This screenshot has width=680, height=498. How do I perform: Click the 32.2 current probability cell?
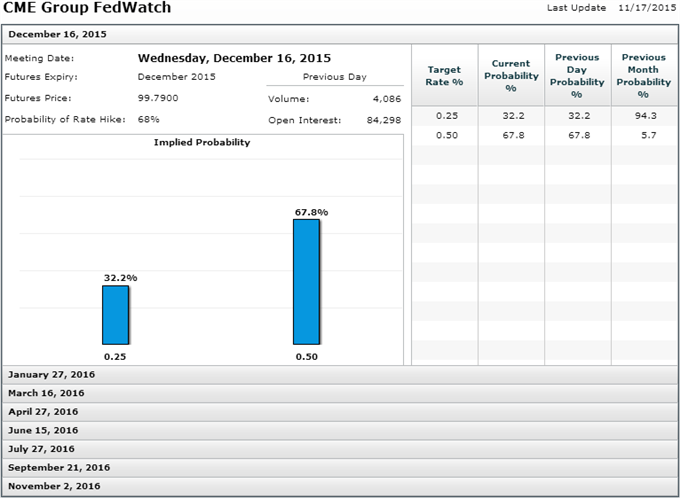(x=513, y=116)
